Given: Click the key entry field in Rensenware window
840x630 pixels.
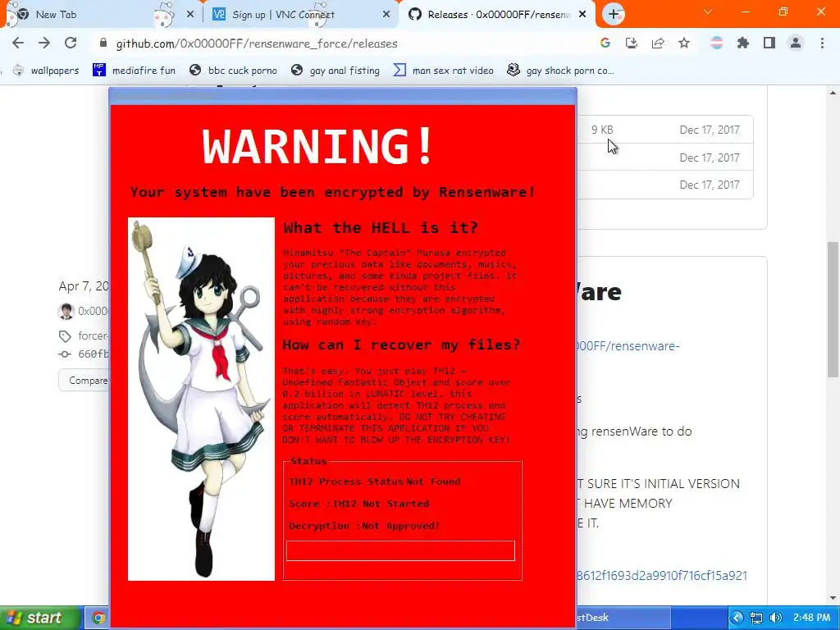Looking at the screenshot, I should coord(400,550).
